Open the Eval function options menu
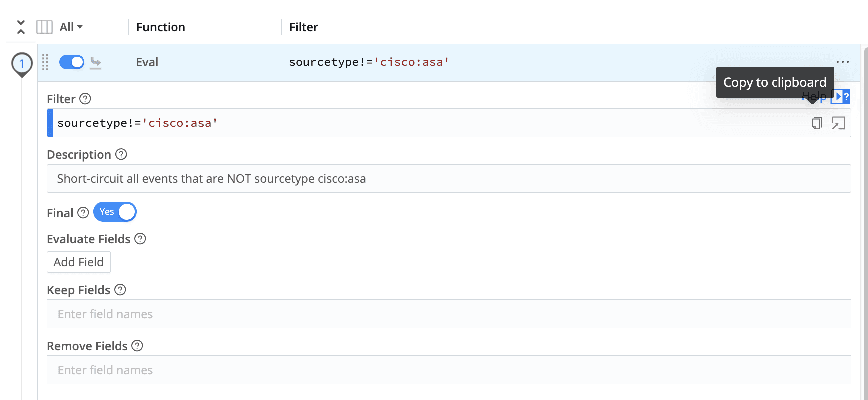Viewport: 868px width, 400px height. 843,62
